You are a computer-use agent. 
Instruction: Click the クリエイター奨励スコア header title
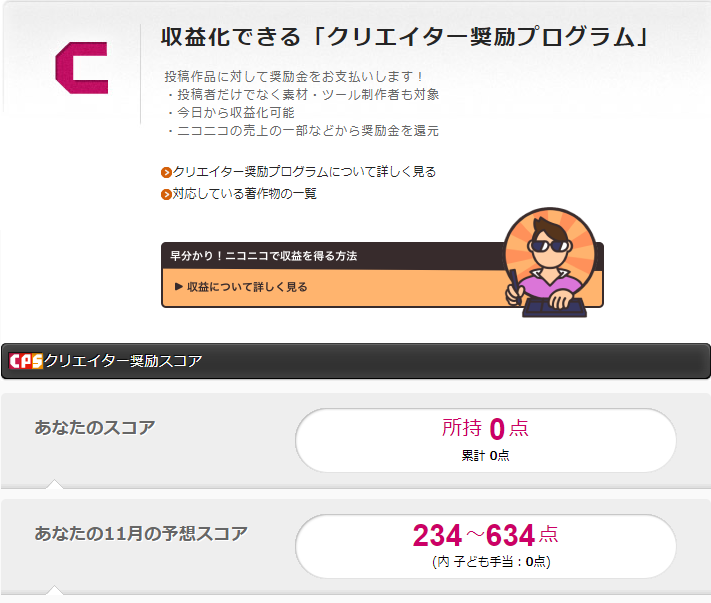123,361
